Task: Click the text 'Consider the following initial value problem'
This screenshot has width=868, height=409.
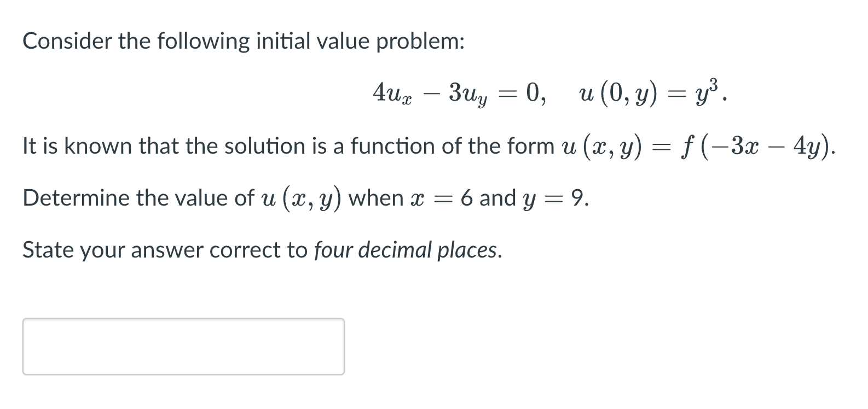Action: click(x=242, y=40)
